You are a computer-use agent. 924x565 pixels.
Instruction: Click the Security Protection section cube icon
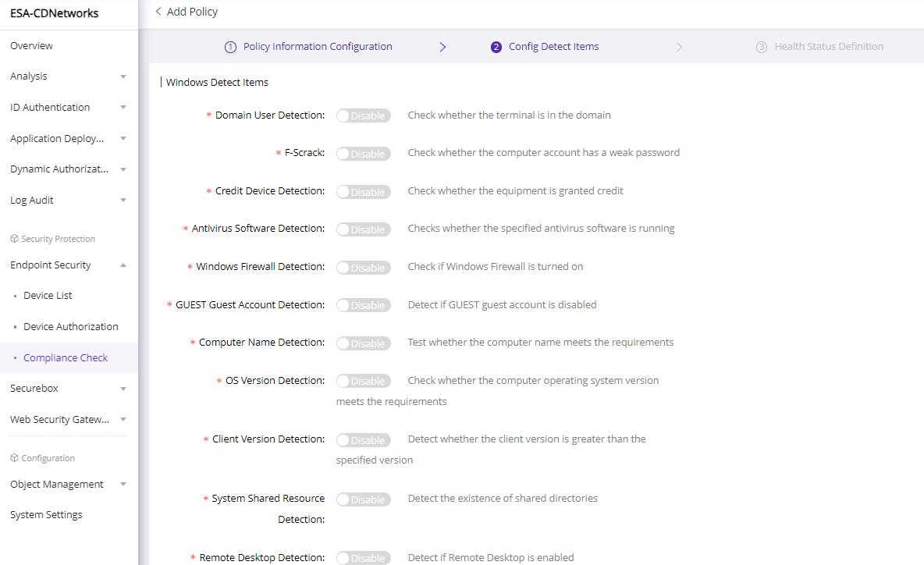tap(14, 239)
